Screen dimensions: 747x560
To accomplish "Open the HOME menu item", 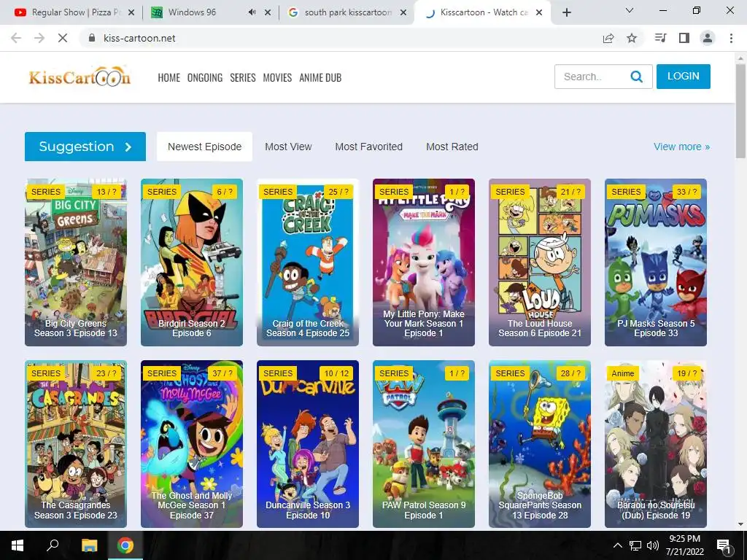I will (x=169, y=77).
